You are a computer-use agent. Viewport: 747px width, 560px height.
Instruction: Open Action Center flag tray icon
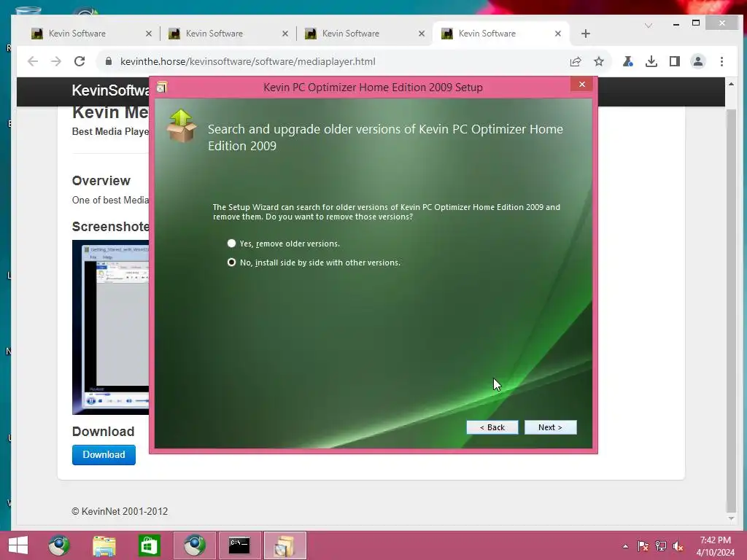pos(643,546)
